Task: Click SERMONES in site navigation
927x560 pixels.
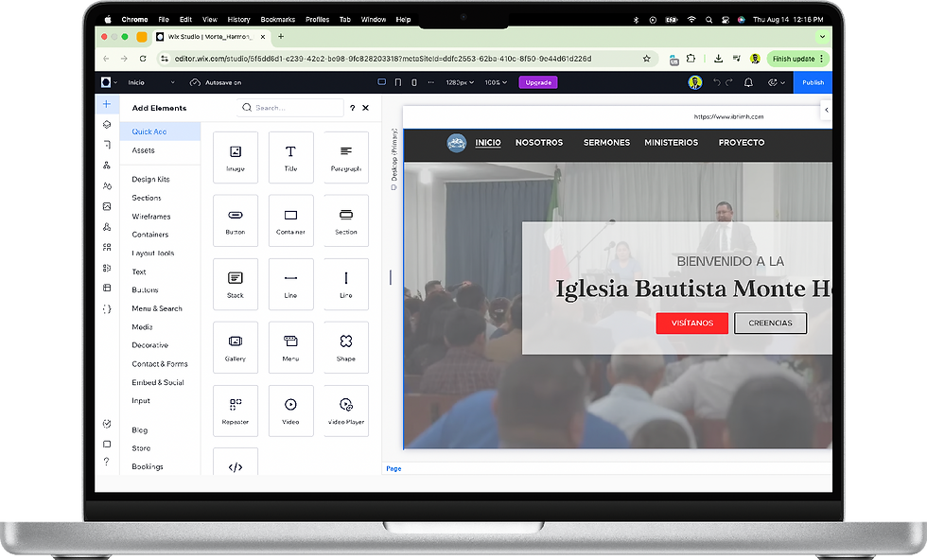Action: pyautogui.click(x=606, y=143)
